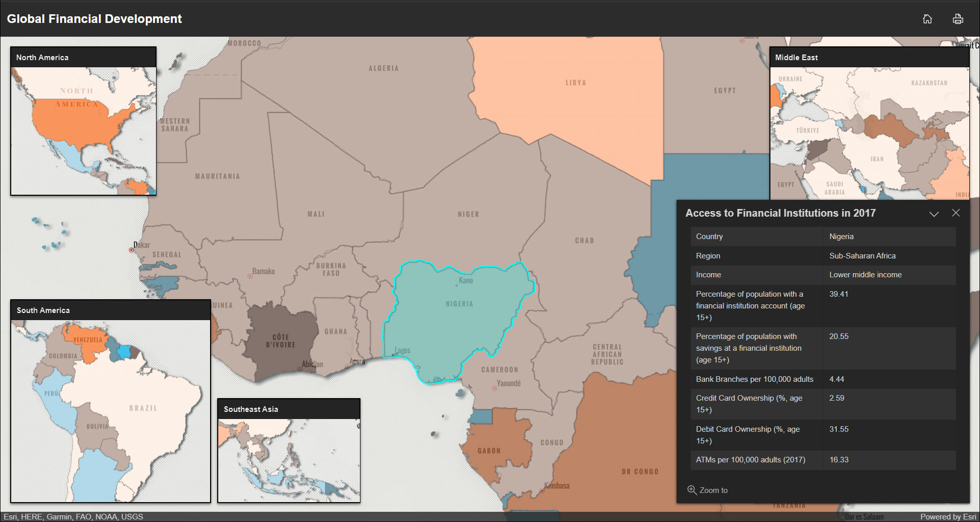Click the Dakar city marker

[x=131, y=250]
